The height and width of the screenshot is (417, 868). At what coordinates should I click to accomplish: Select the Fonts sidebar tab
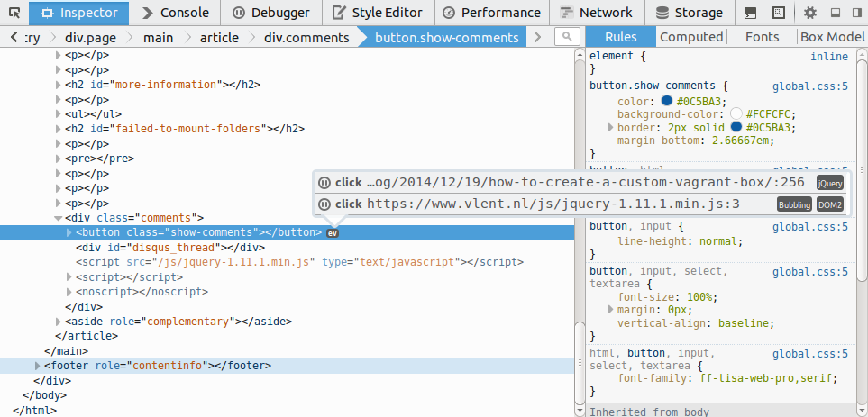click(762, 37)
